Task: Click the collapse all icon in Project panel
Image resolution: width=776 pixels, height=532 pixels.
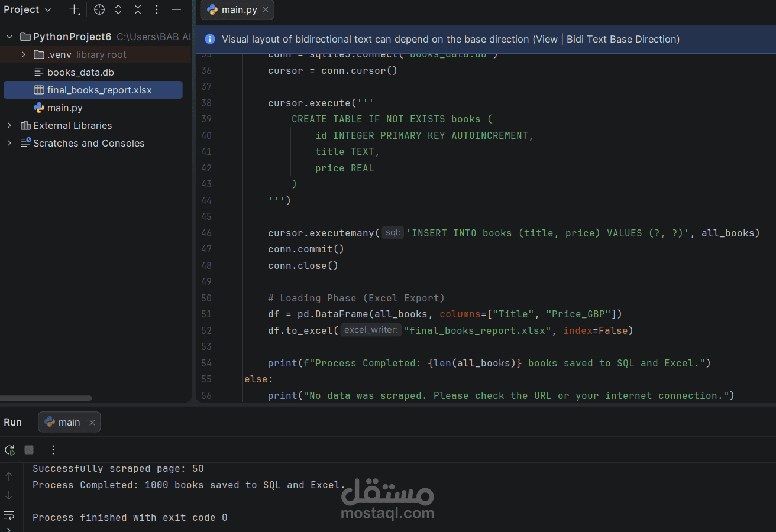Action: click(138, 9)
